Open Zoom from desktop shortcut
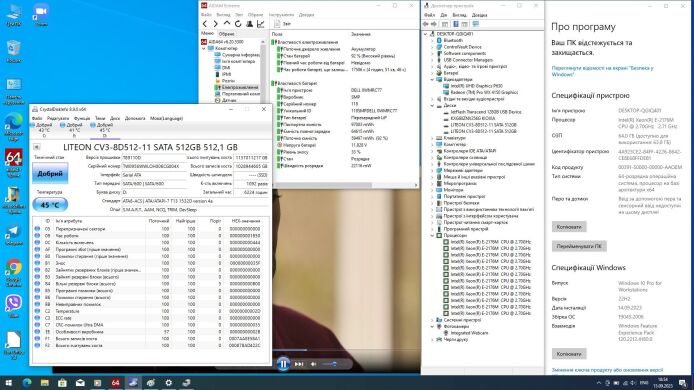This screenshot has height=390, width=694. click(x=41, y=15)
